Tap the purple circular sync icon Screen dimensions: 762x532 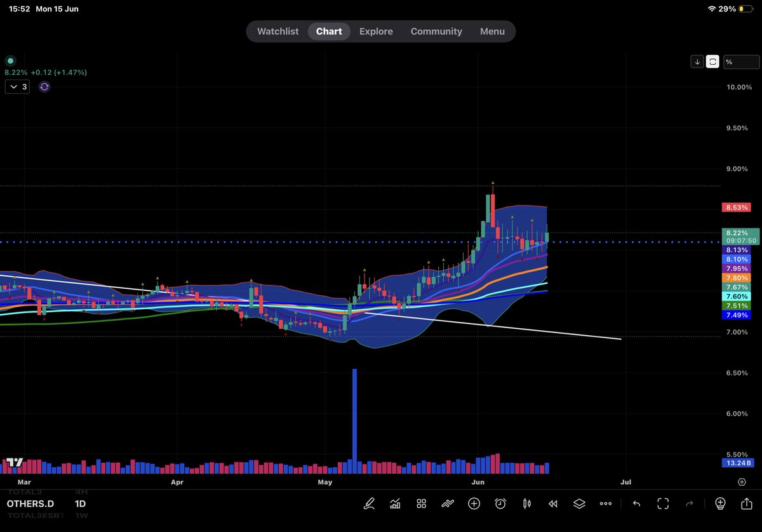click(x=44, y=86)
